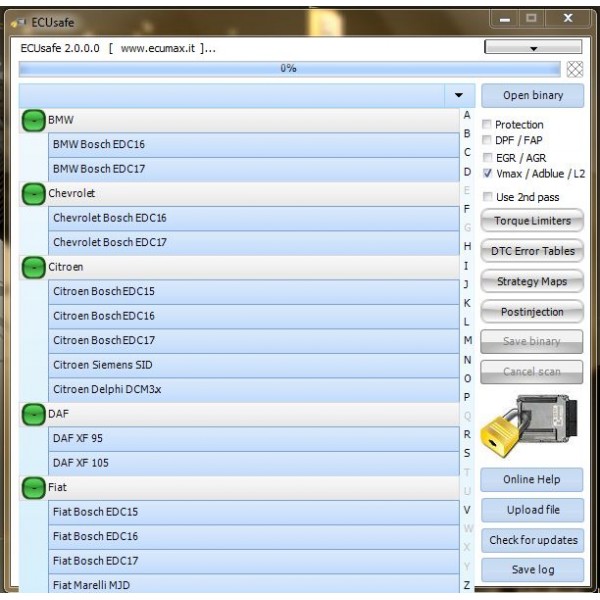This screenshot has width=600, height=600.
Task: Select Fiat Marelli MJD
Action: click(x=254, y=584)
